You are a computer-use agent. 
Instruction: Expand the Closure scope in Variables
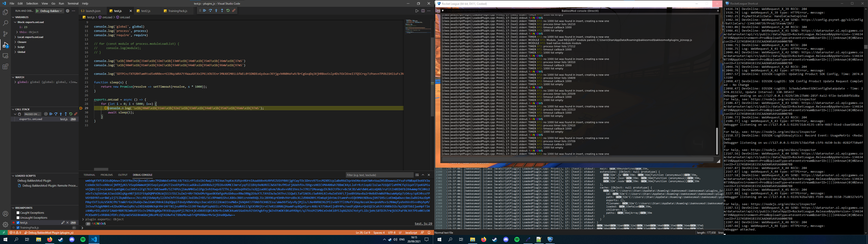coord(21,42)
